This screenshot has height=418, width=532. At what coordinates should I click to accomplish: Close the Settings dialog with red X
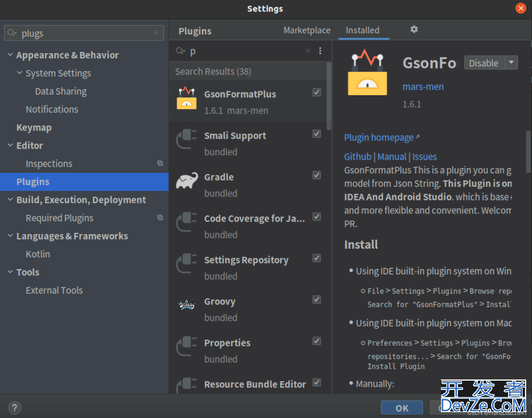click(520, 8)
